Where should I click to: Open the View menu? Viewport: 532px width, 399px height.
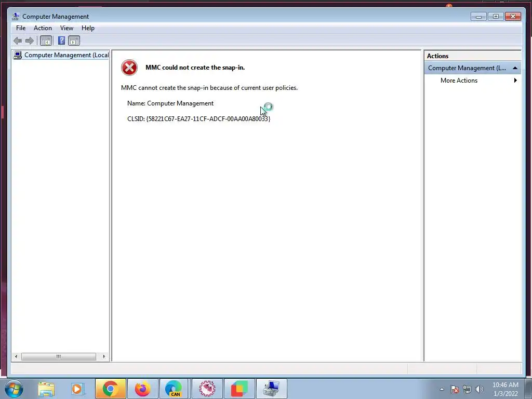coord(66,28)
